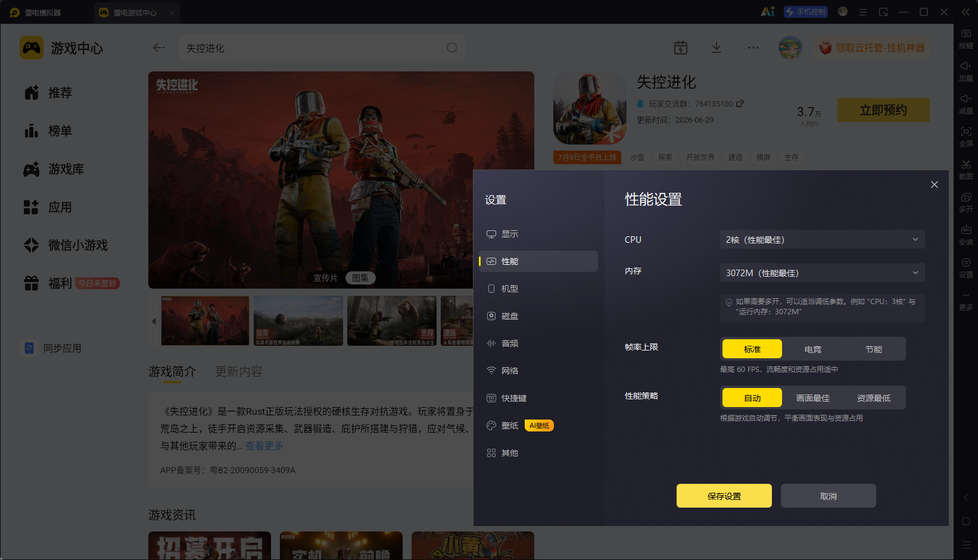Switch the media viewer to 宣传片
This screenshot has height=560, width=978.
(x=325, y=278)
